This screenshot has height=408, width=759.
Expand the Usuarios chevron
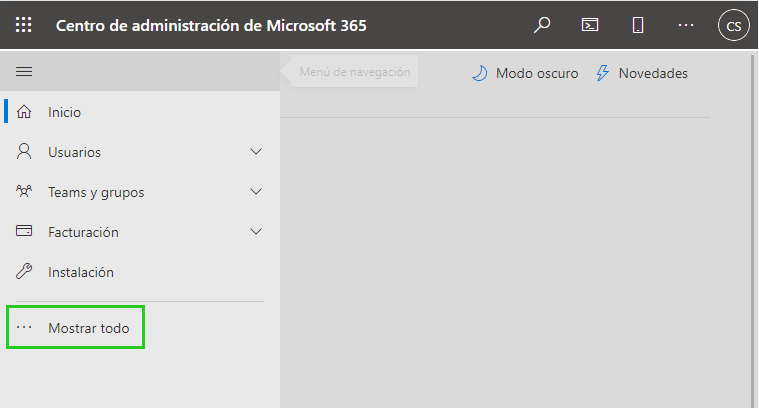tap(256, 151)
